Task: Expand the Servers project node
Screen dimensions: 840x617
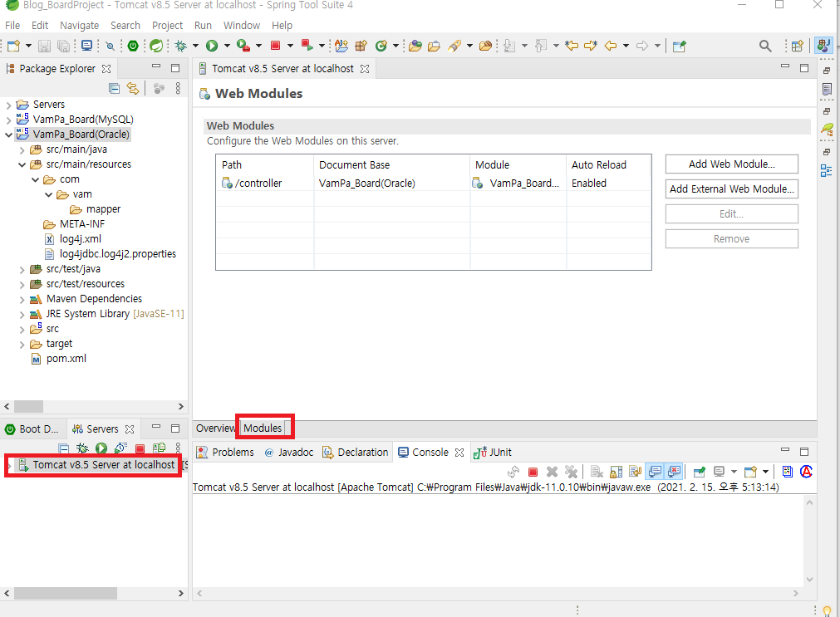Action: pyautogui.click(x=8, y=105)
